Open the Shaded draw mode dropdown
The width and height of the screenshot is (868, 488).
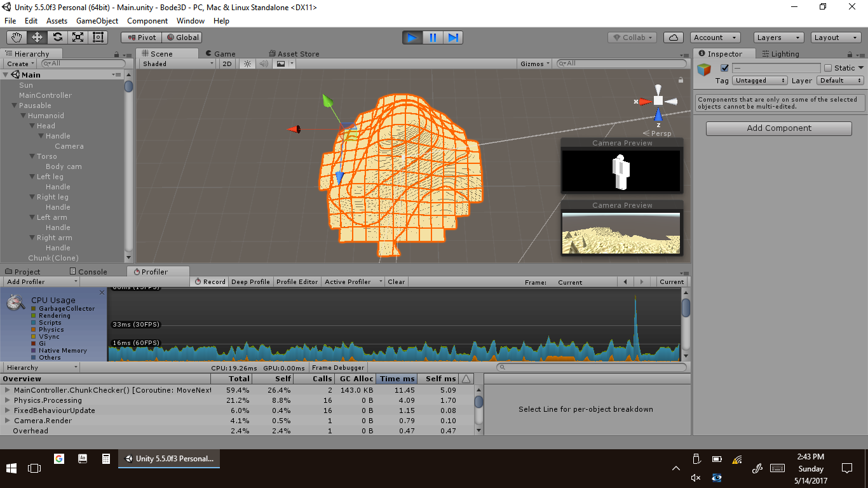point(178,64)
